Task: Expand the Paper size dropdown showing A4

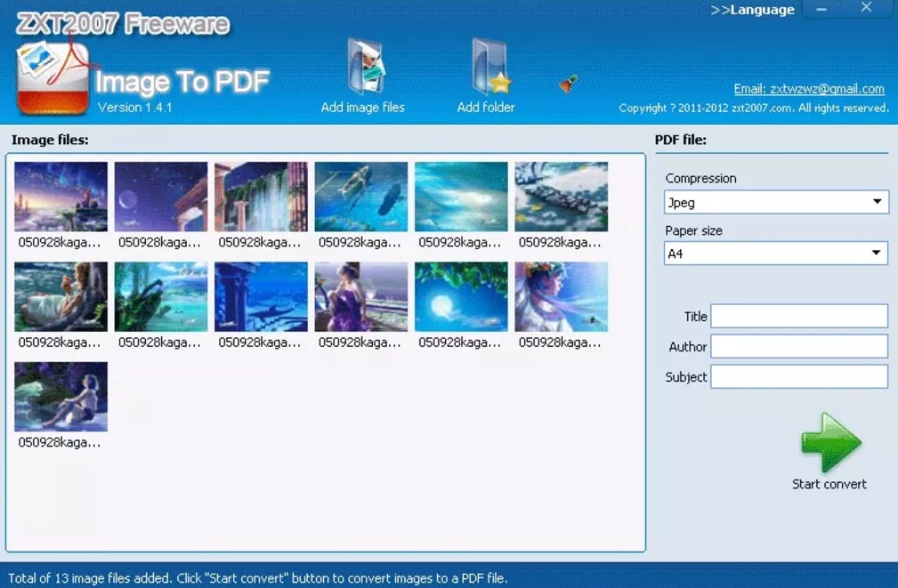Action: coord(775,254)
